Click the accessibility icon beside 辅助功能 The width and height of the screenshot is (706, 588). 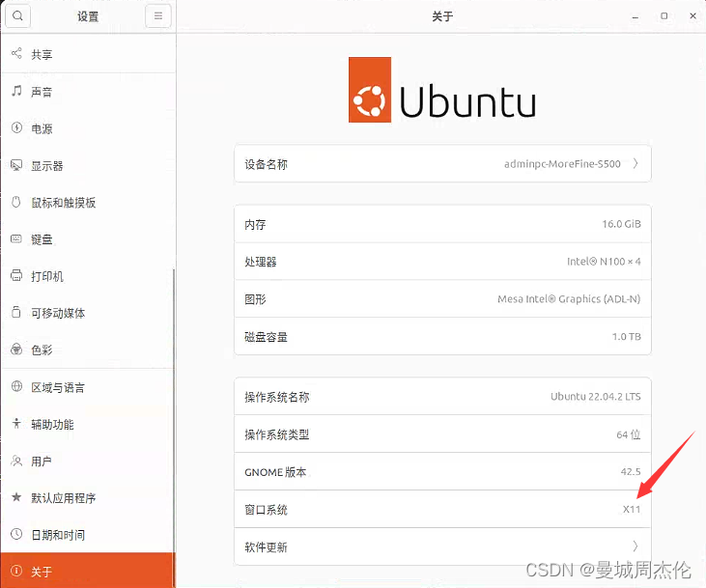tap(16, 423)
